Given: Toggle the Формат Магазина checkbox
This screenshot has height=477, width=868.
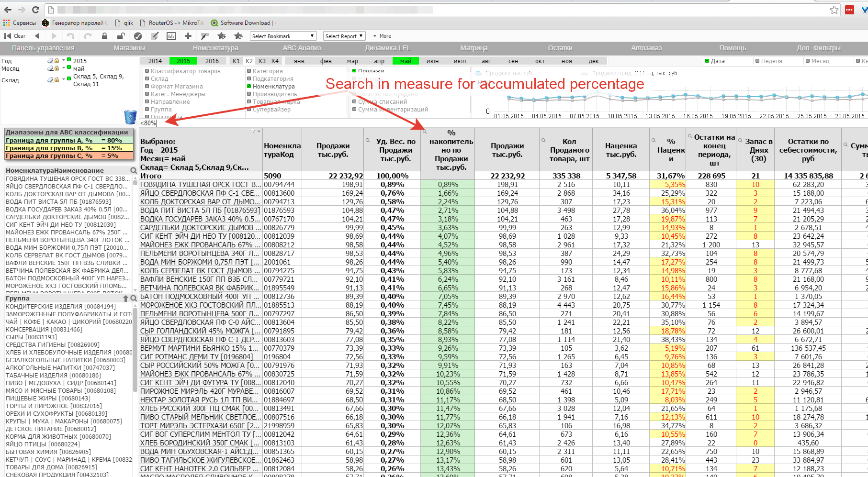Looking at the screenshot, I should tap(147, 87).
